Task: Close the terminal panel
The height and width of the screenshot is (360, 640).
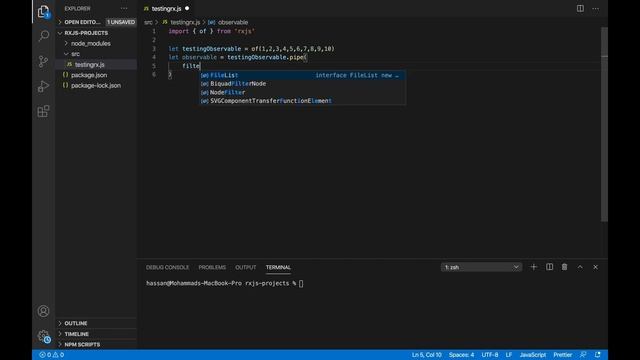Action: (x=596, y=267)
